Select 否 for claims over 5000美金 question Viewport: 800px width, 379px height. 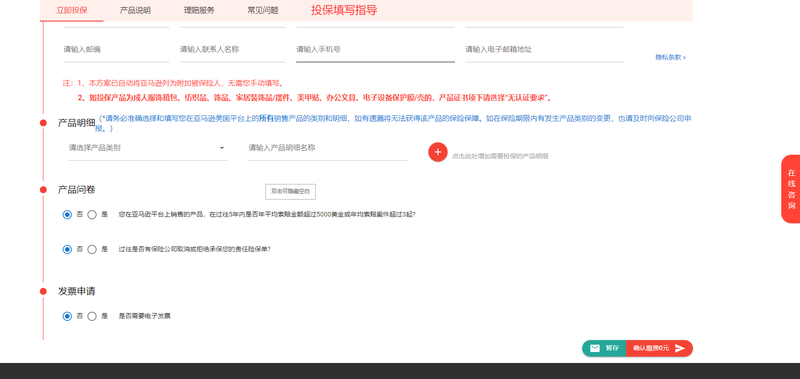pyautogui.click(x=67, y=215)
